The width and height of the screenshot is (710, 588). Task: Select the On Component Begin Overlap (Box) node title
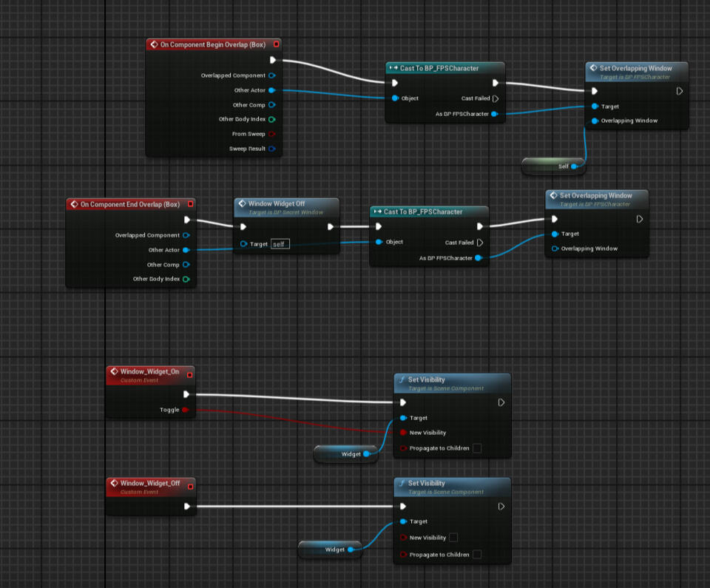click(x=211, y=44)
